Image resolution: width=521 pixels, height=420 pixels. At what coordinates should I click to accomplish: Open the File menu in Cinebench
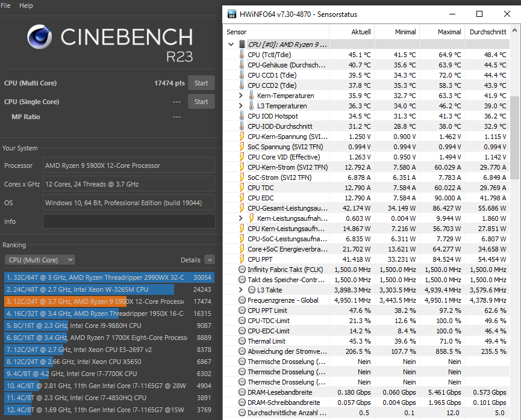click(5, 5)
